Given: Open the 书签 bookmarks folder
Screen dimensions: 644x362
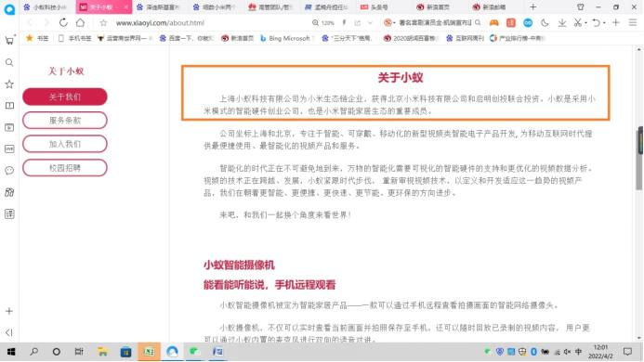Looking at the screenshot, I should click(x=37, y=38).
